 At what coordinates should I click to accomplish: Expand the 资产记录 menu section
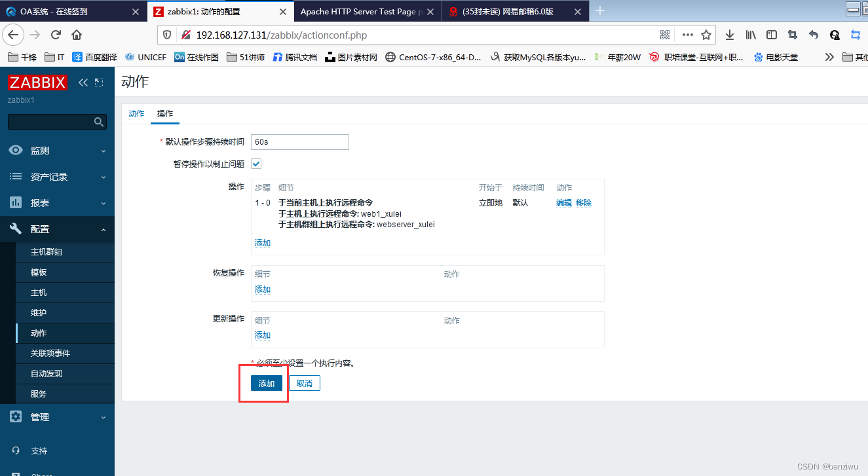(x=57, y=177)
